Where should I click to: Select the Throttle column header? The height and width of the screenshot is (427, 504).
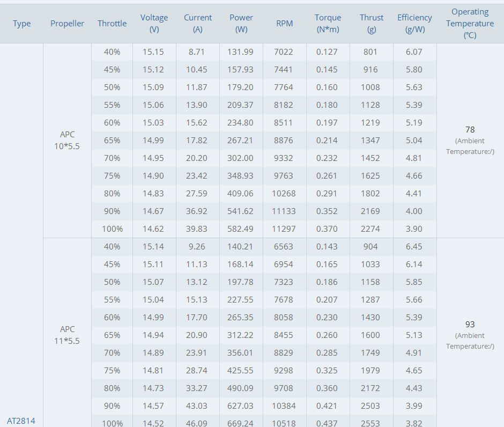click(x=112, y=24)
